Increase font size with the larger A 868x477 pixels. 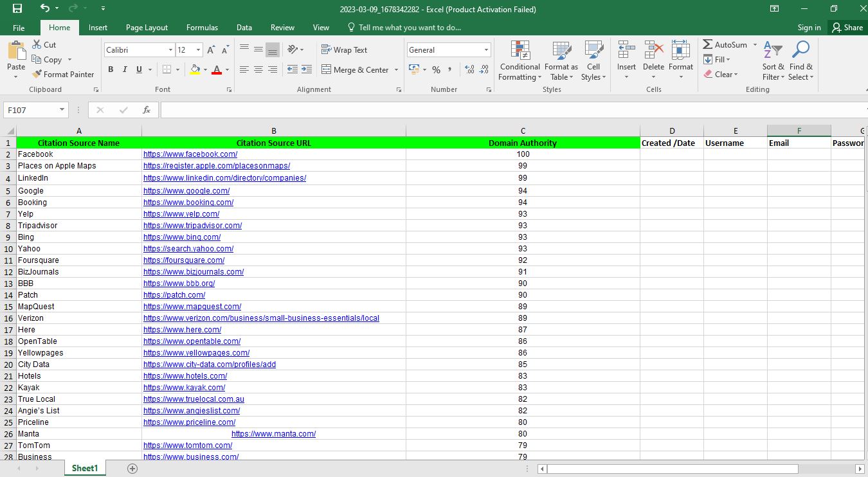pos(212,50)
